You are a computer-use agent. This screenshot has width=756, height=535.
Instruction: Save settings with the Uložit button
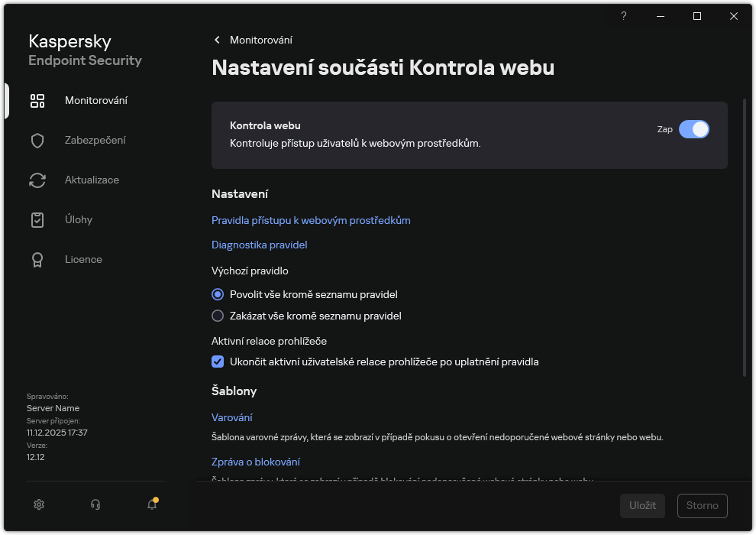point(642,505)
